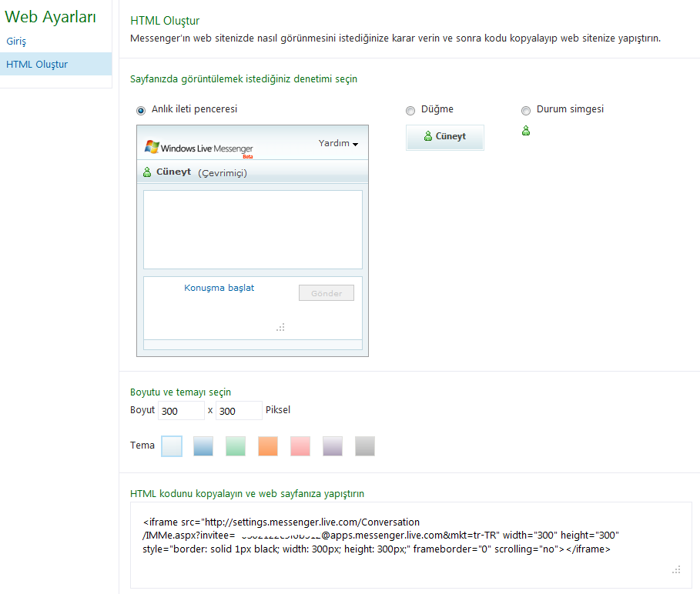Open the Giriş page in sidebar
Viewport: 700px width, 594px height.
coord(16,41)
